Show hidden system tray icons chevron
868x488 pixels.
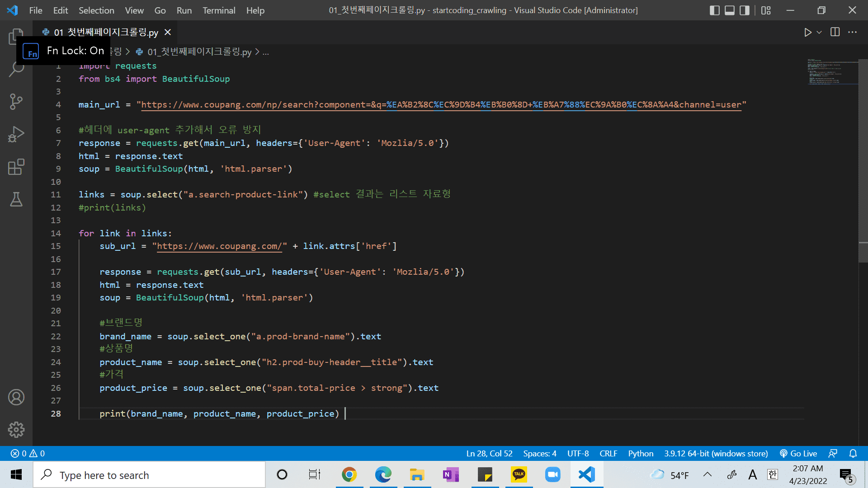[708, 475]
